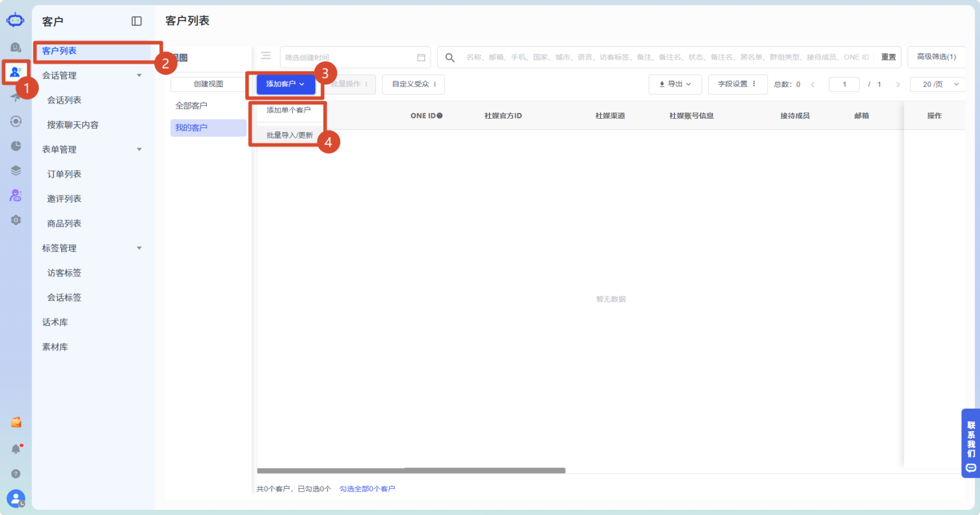980x515 pixels.
Task: Click the search magnifier icon
Action: pos(450,58)
